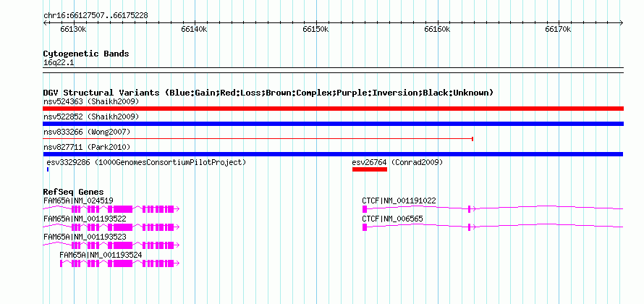
Task: Select the Cytogenetic Bands track title
Action: [86, 54]
